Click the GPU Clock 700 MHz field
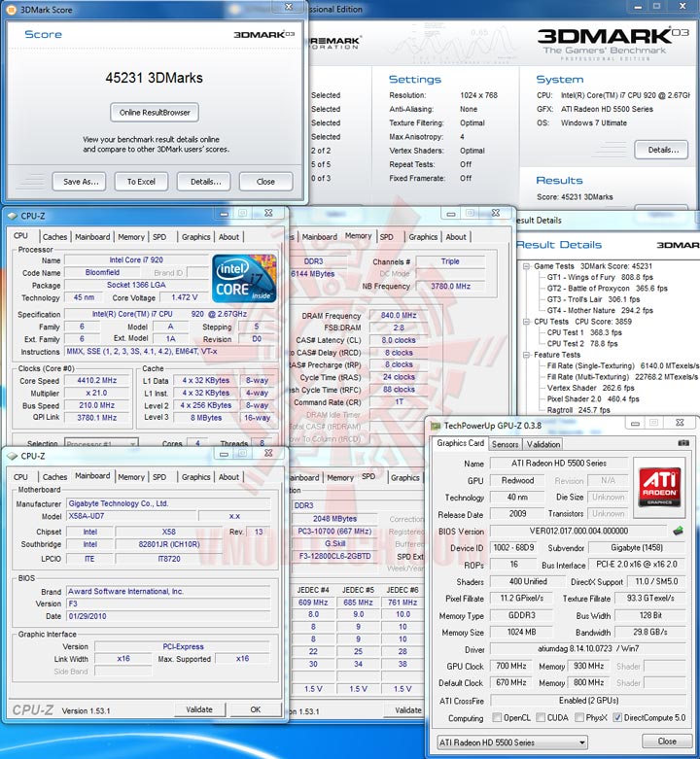This screenshot has width=700, height=759. click(510, 666)
